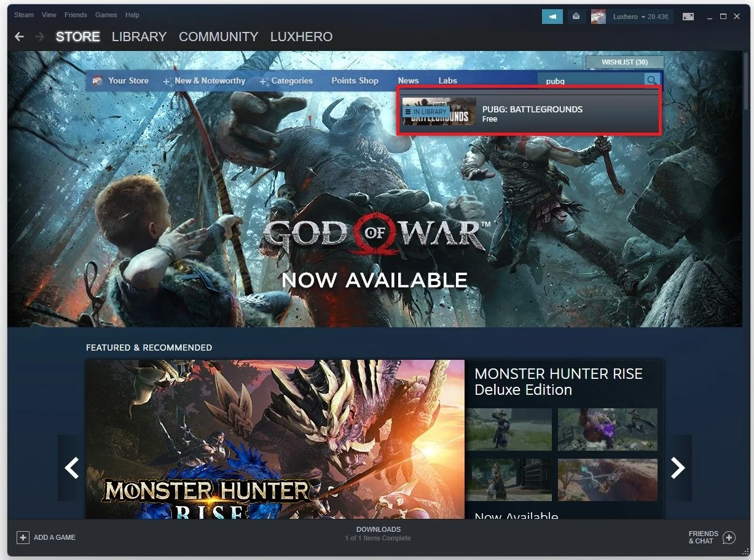
Task: Click the back navigation arrow
Action: [20, 37]
